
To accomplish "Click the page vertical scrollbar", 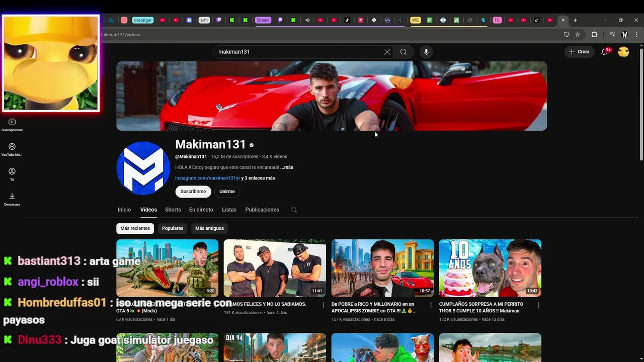I will point(641,105).
